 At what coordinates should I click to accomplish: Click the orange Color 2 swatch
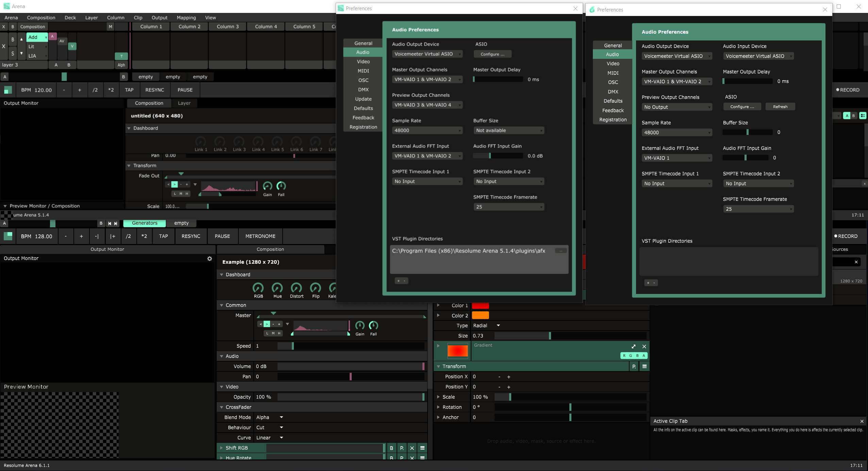click(480, 316)
